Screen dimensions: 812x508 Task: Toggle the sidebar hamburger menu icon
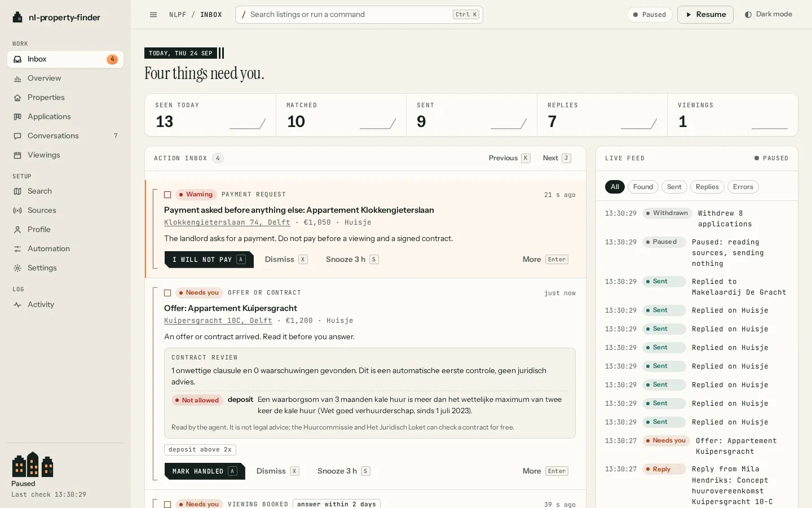(x=153, y=15)
